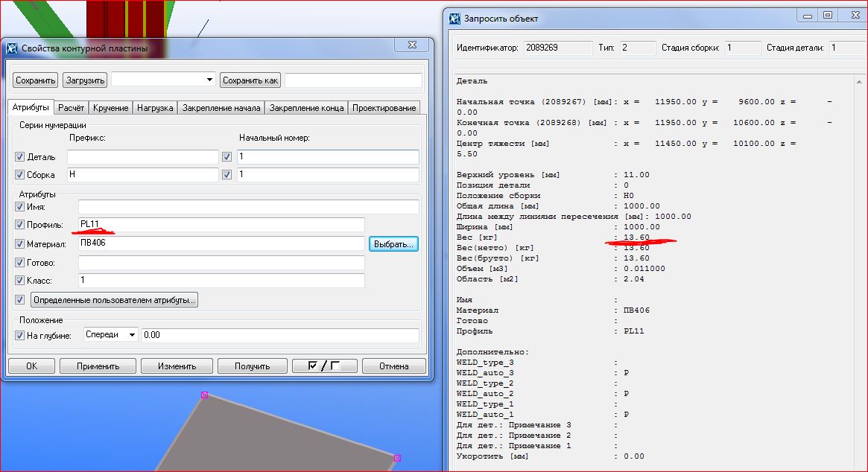The height and width of the screenshot is (472, 868).
Task: Click the title bar icon of Свойства контурной пластины
Action: point(12,48)
